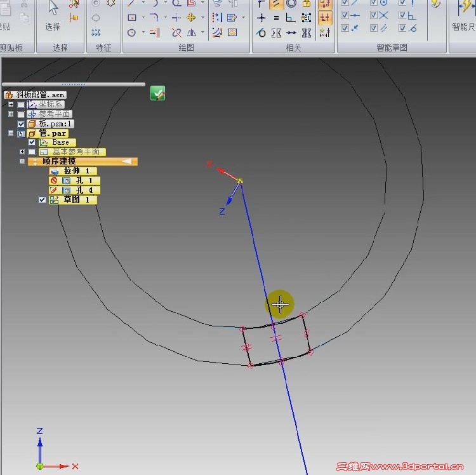This screenshot has width=476, height=475.
Task: Click the 智能尺寸 Smart Dimension button
Action: 464,16
